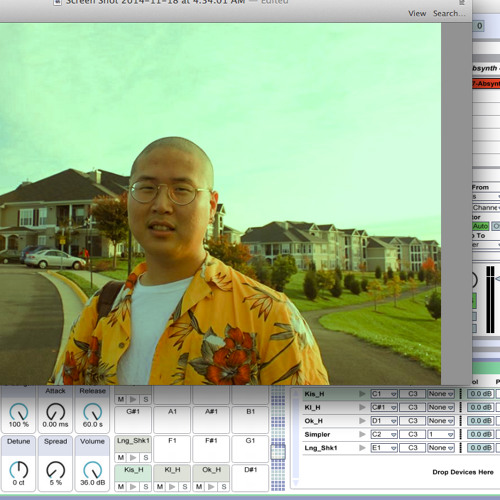Image resolution: width=500 pixels, height=500 pixels.
Task: Click the Drop Devices Here text
Action: pos(463,472)
